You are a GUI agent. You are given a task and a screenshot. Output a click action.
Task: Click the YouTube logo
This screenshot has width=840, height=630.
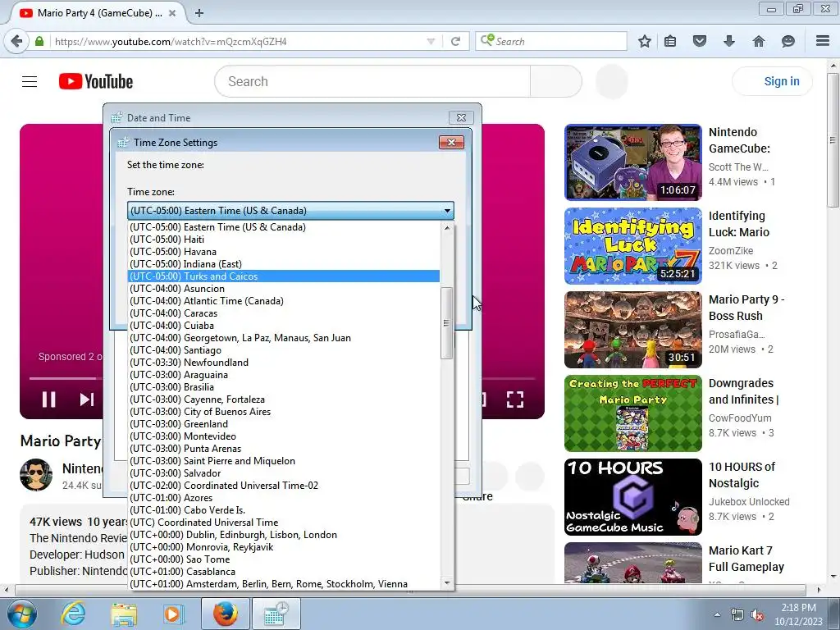[x=96, y=81]
